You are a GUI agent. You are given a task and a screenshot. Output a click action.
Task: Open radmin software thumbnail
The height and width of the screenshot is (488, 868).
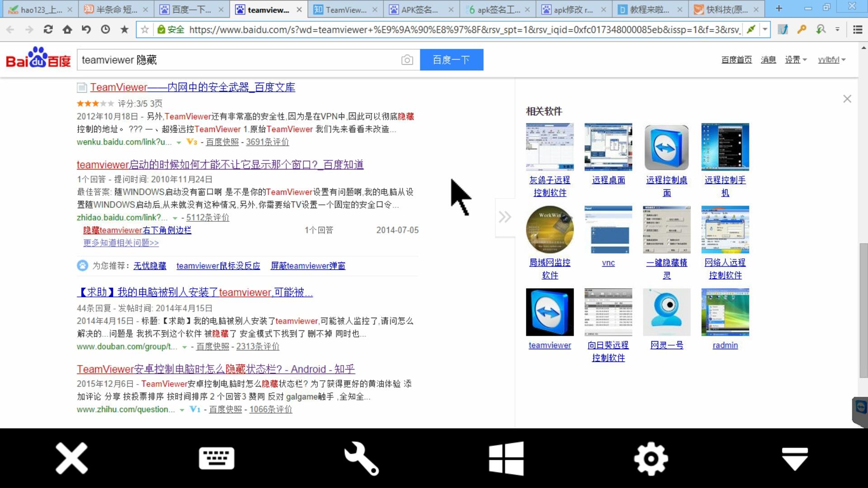coord(725,312)
